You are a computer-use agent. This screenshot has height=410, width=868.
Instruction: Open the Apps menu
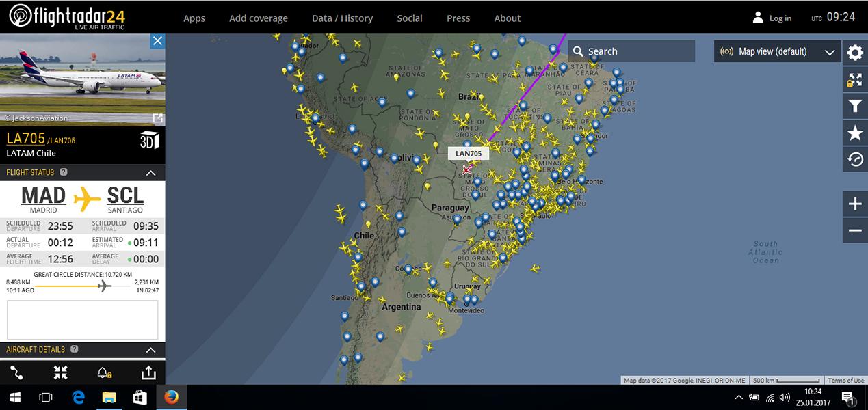194,18
